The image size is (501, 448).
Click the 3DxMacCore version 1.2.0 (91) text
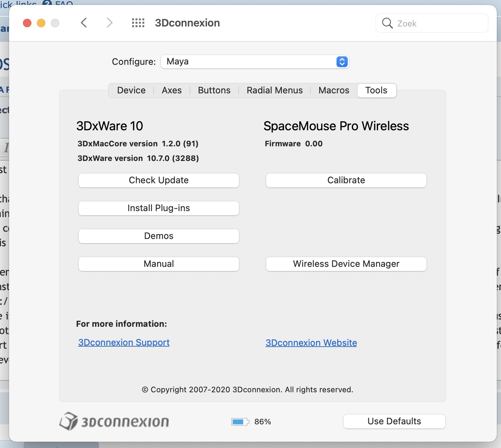click(x=138, y=144)
